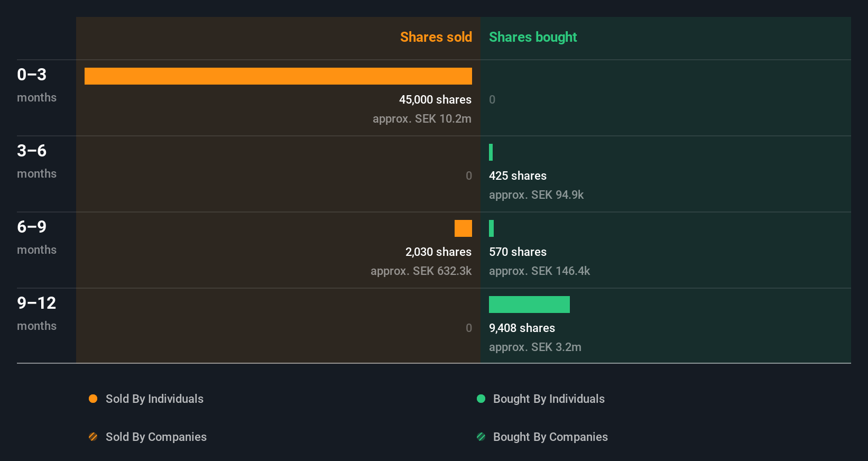Click the Shares sold column header
Screen dimensions: 868x461
click(436, 37)
